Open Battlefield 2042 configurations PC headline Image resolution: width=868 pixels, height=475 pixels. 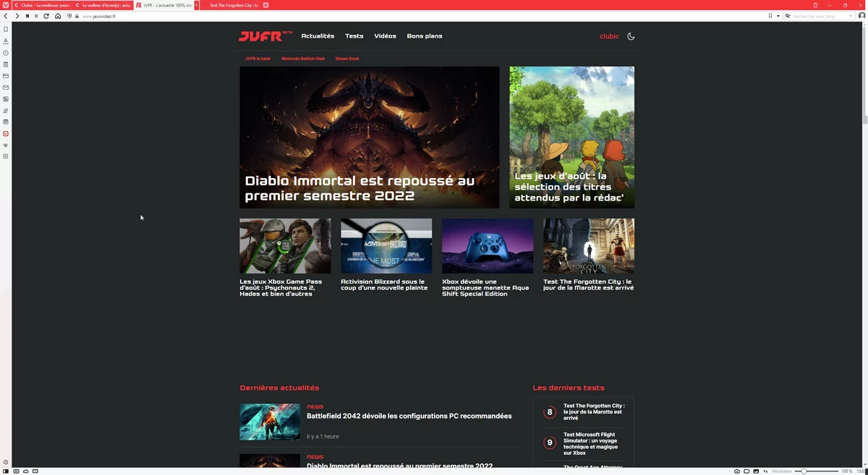409,416
